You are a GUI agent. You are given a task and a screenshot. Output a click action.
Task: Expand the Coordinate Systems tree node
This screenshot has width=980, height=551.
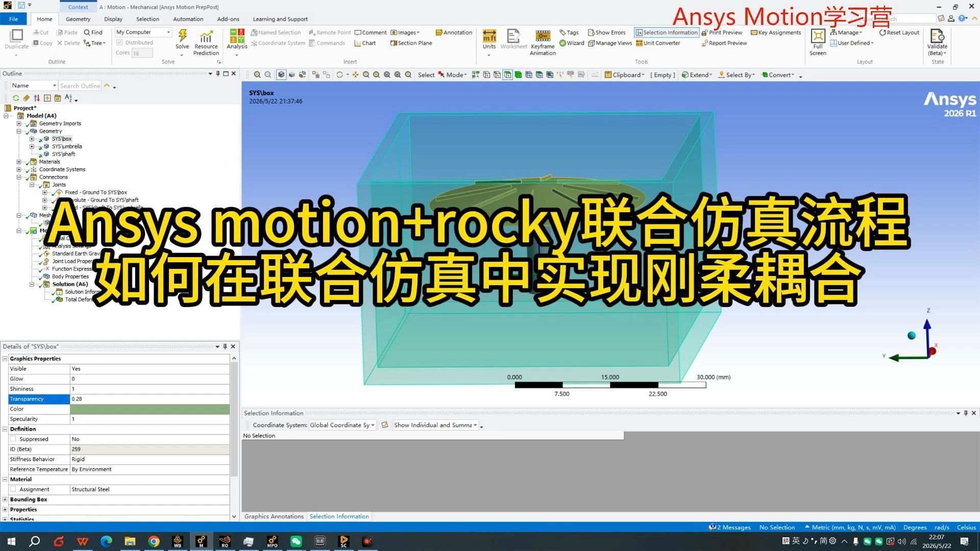[x=19, y=169]
